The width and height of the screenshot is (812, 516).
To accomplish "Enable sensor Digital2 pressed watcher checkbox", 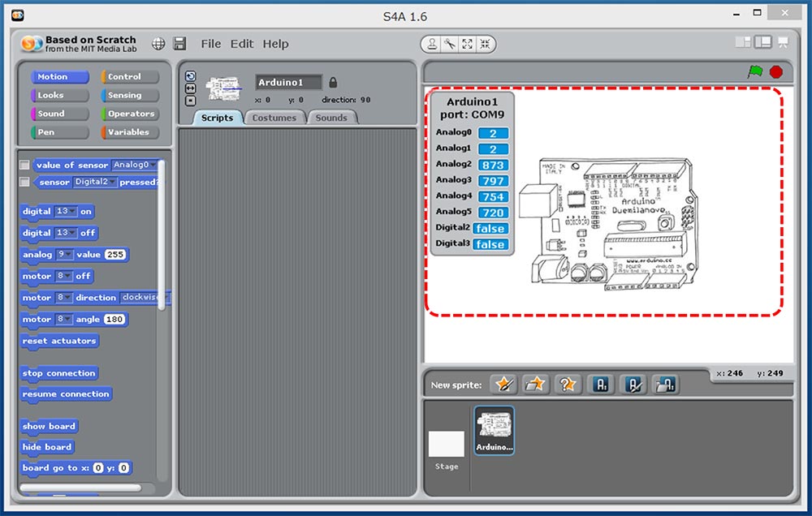I will click(x=24, y=183).
